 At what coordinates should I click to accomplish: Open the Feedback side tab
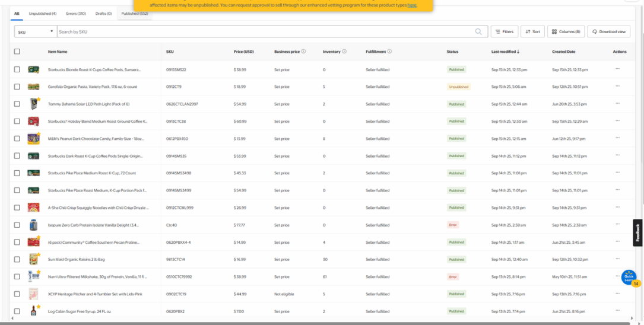click(x=637, y=233)
